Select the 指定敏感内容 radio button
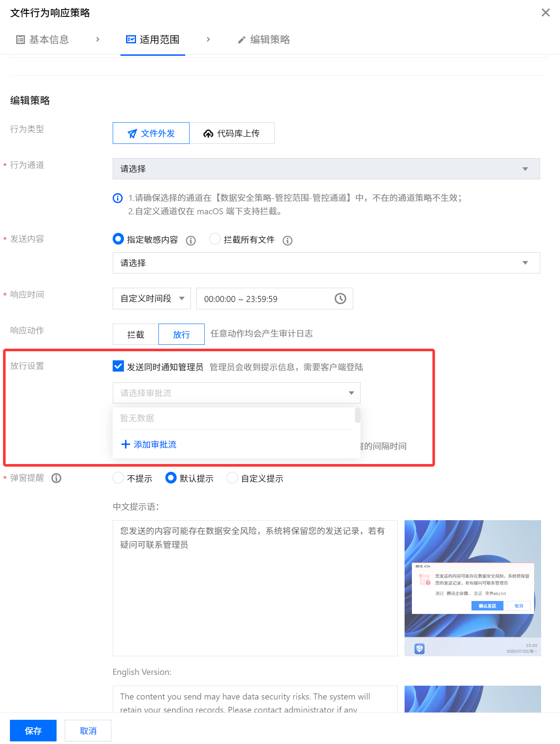This screenshot has height=744, width=560. 118,239
